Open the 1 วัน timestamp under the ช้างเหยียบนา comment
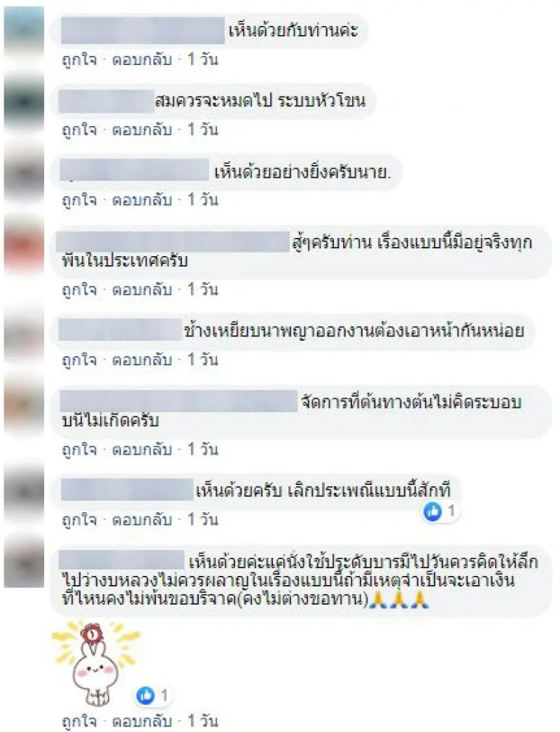 (203, 360)
